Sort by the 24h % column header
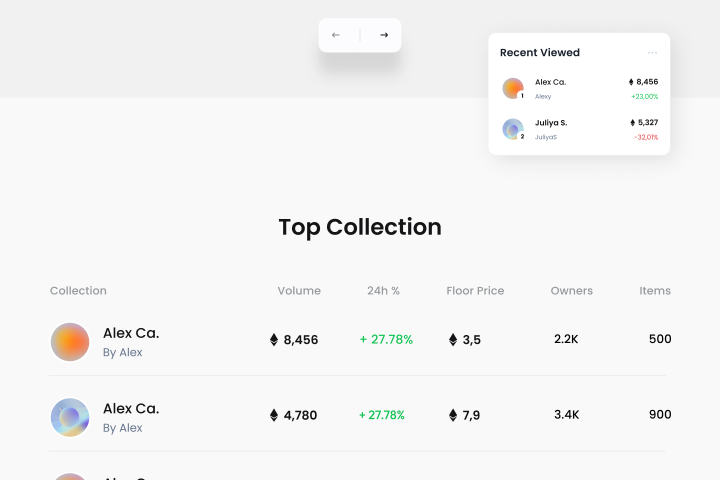 pyautogui.click(x=383, y=291)
